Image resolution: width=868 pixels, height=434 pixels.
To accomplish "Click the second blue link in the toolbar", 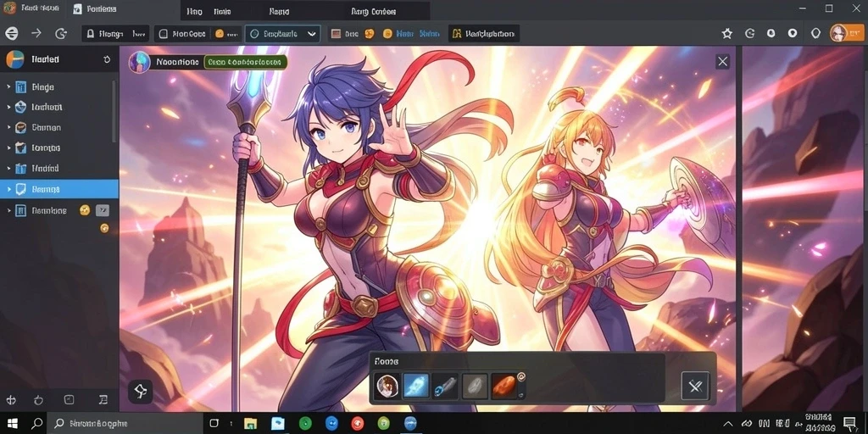I will click(430, 34).
